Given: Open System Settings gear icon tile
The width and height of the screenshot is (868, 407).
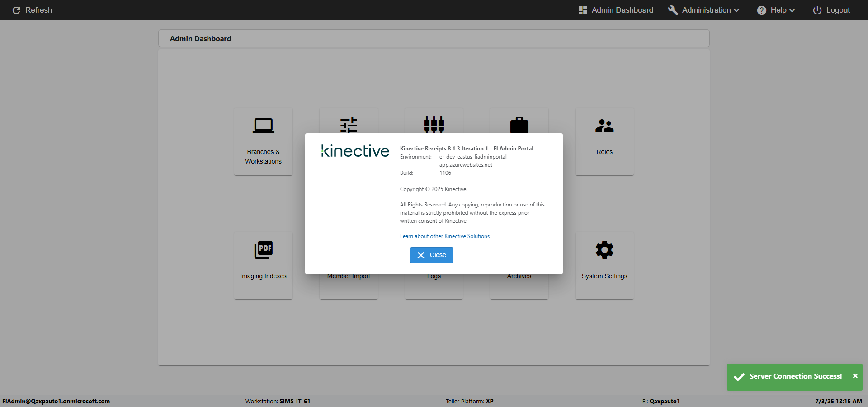Looking at the screenshot, I should (x=604, y=250).
